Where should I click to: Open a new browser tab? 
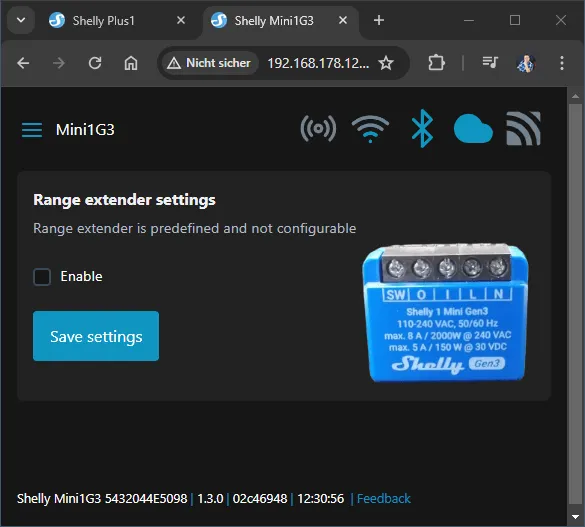(379, 20)
